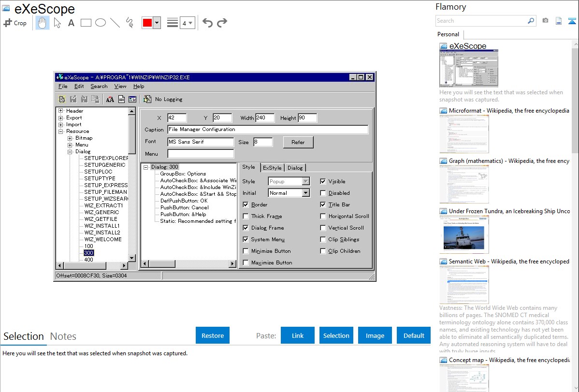Screen dimensions: 579x392
Task: Click the Paste Selection button
Action: coord(336,335)
